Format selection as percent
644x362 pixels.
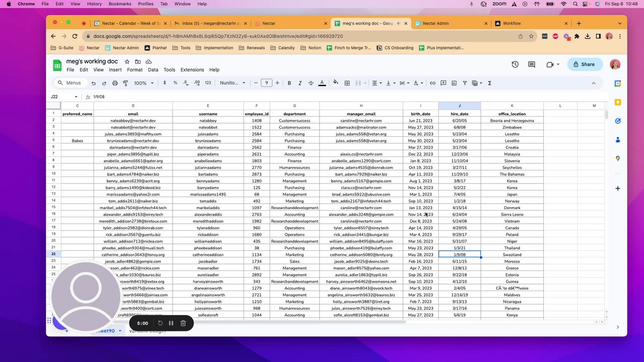175,83
